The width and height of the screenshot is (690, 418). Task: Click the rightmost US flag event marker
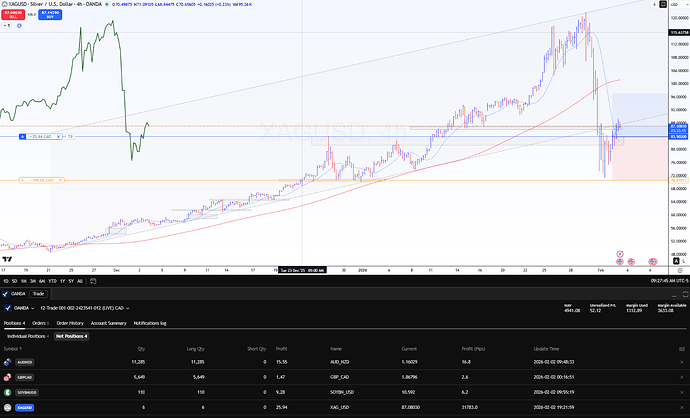(x=653, y=262)
